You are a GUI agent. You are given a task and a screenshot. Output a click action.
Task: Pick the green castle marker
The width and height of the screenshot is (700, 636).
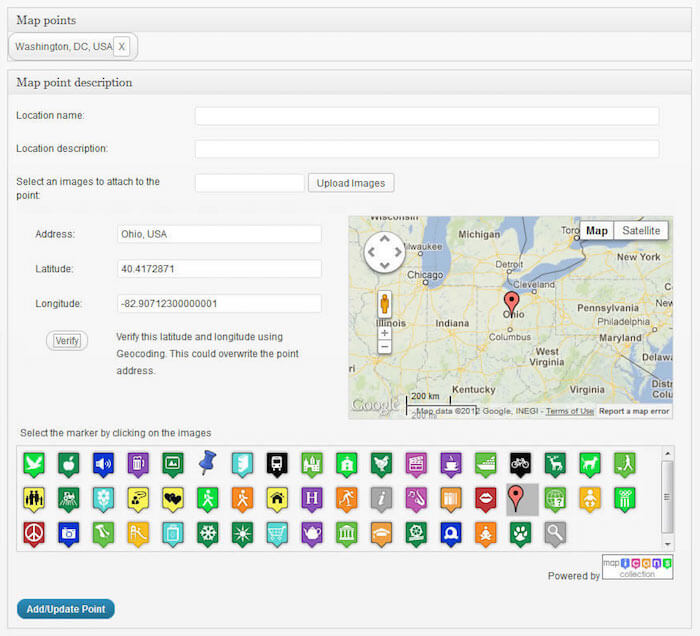(312, 464)
